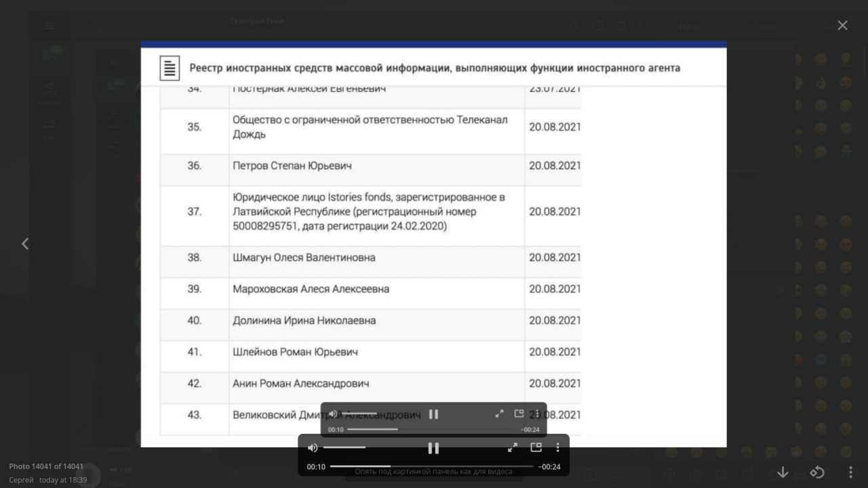Click row number 37 in the table
This screenshot has width=868, height=488.
point(195,211)
